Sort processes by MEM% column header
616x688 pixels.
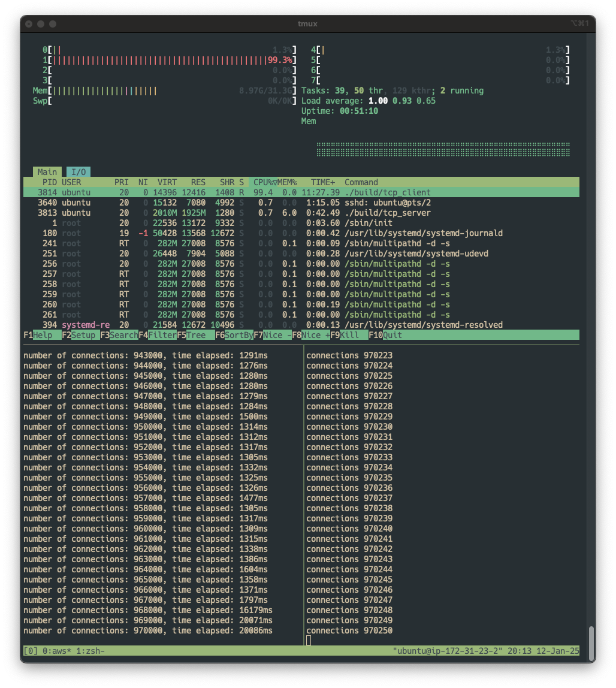point(286,182)
